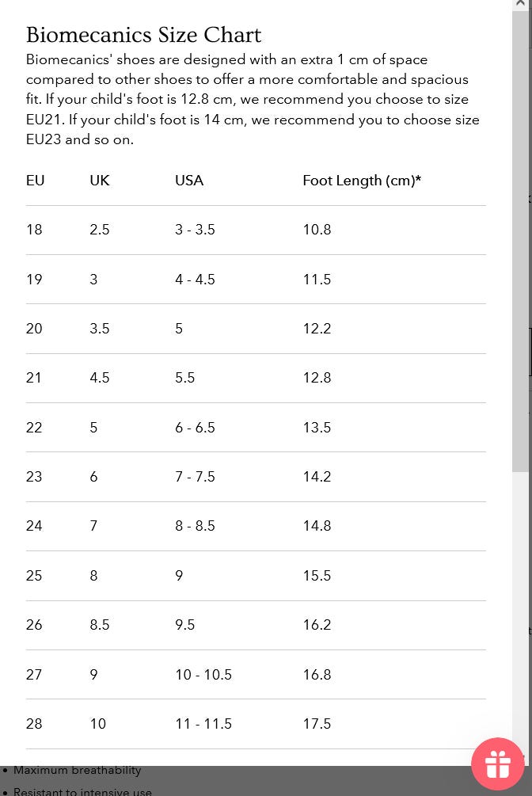
Task: Click the USA column header
Action: point(189,181)
